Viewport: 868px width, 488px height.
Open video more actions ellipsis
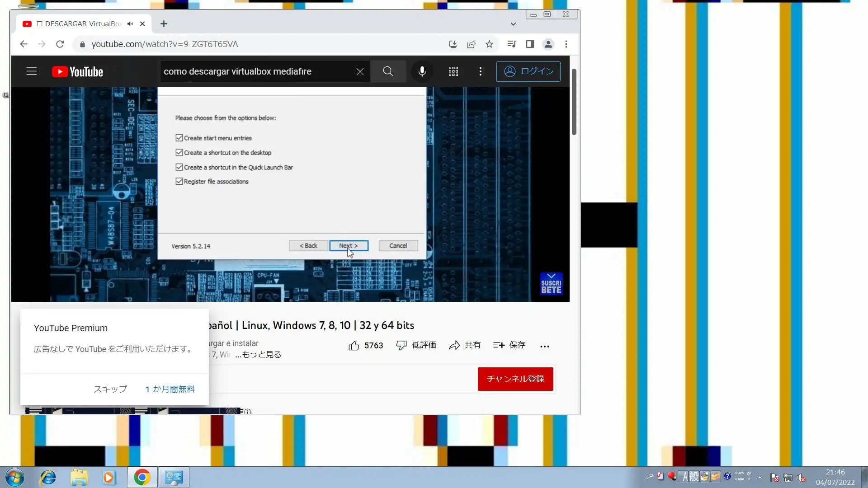544,346
